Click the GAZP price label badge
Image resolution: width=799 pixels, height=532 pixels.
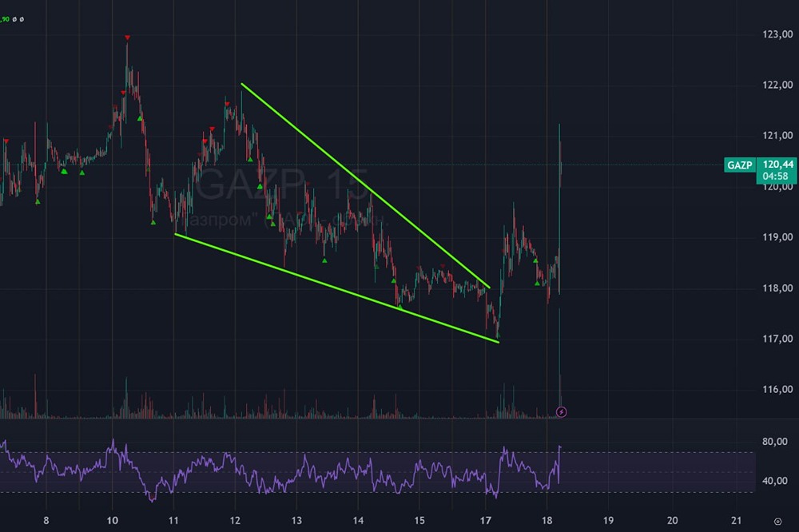point(739,165)
